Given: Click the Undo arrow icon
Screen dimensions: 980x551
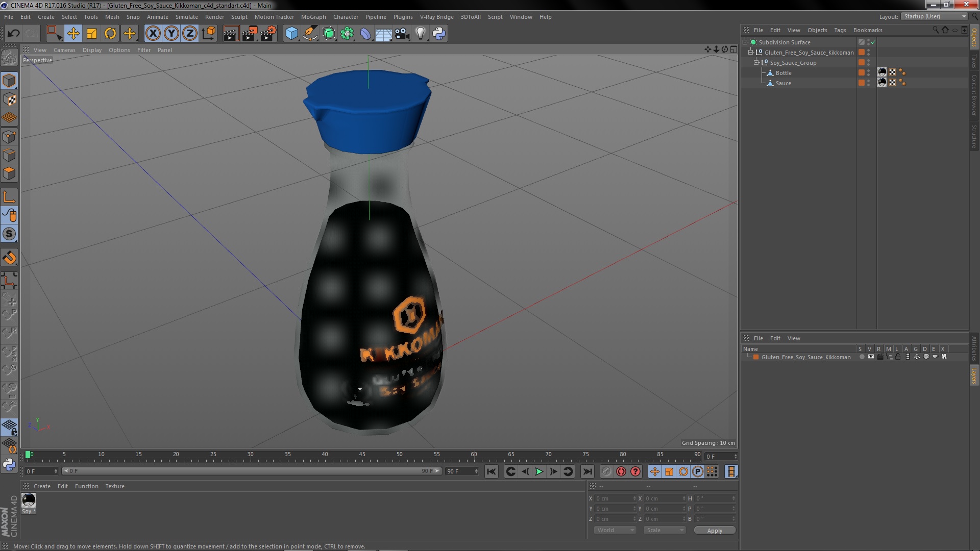Looking at the screenshot, I should [13, 34].
